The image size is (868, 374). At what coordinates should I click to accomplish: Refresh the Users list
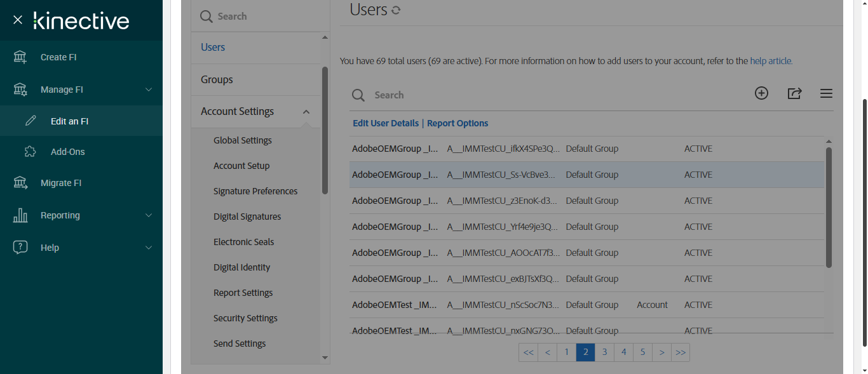396,10
